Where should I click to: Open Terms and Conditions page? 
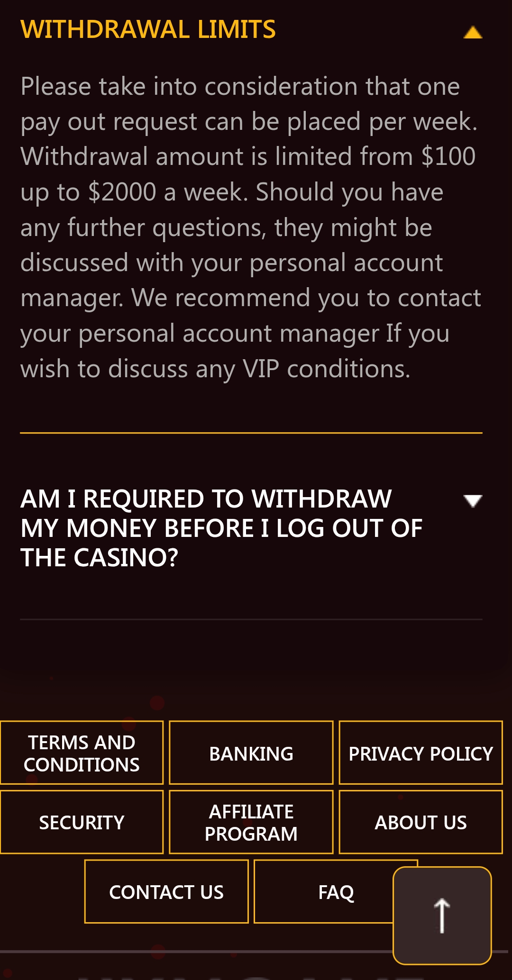point(82,753)
